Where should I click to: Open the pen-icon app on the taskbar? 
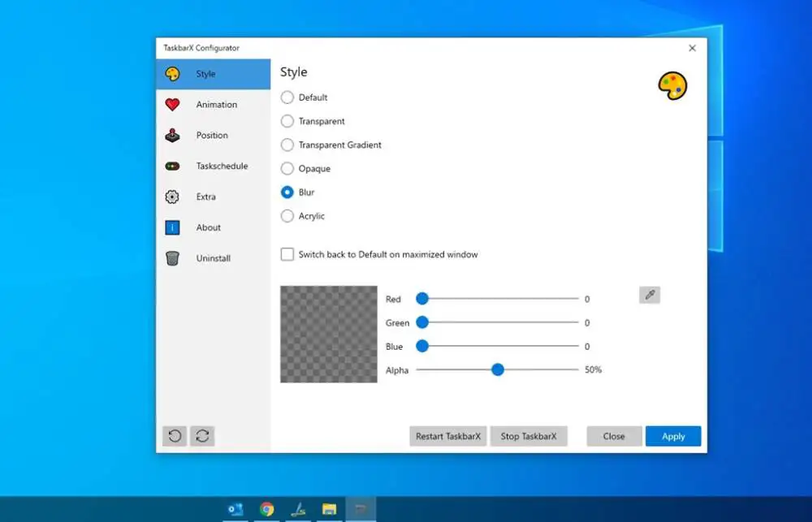(298, 510)
